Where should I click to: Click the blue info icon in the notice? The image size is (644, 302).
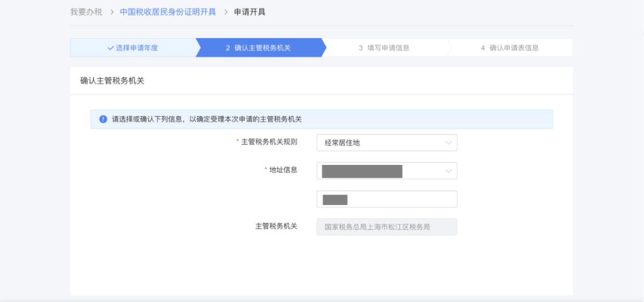point(103,119)
